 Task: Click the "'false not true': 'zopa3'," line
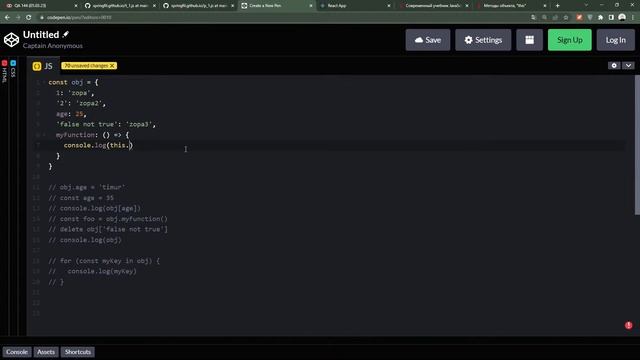click(106, 124)
